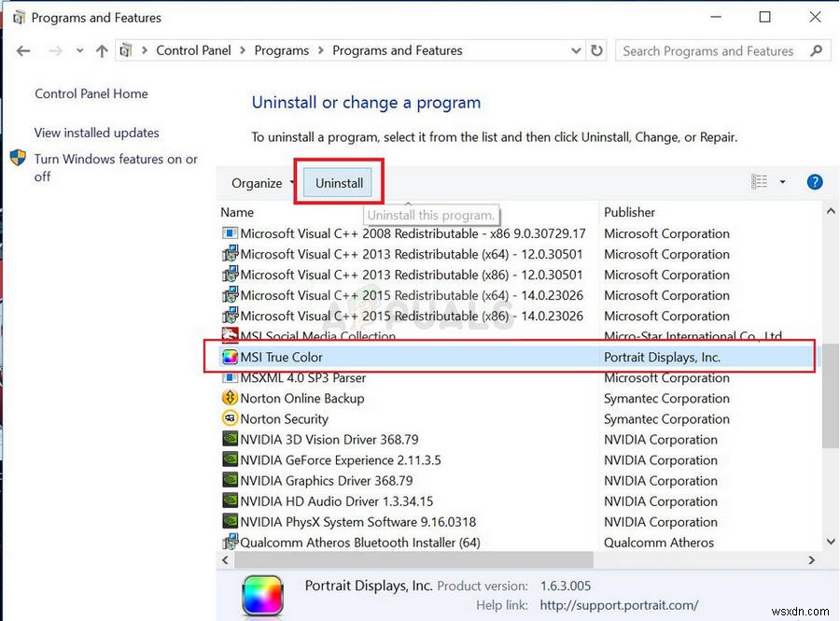Click the vertical scrollbar thumb
840x621 pixels.
pos(831,395)
